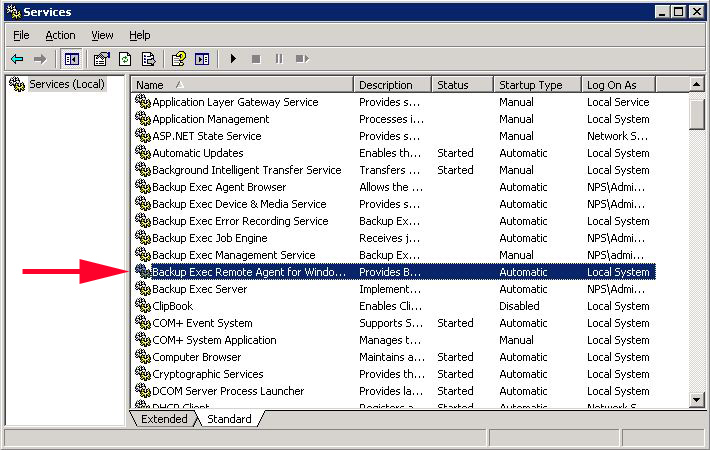The height and width of the screenshot is (450, 710).
Task: Click the scrollbar up arrow
Action: (x=696, y=84)
